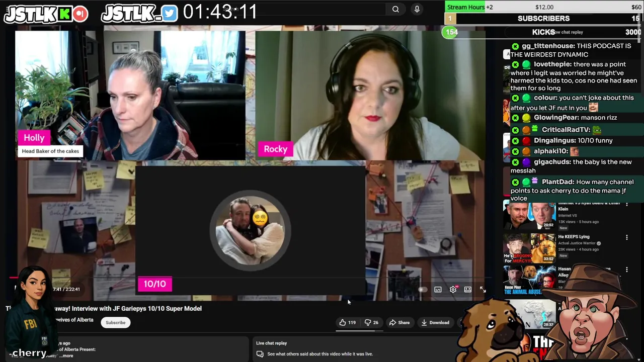The image size is (644, 362).
Task: Click the live chat bubble icon
Action: [x=260, y=354]
